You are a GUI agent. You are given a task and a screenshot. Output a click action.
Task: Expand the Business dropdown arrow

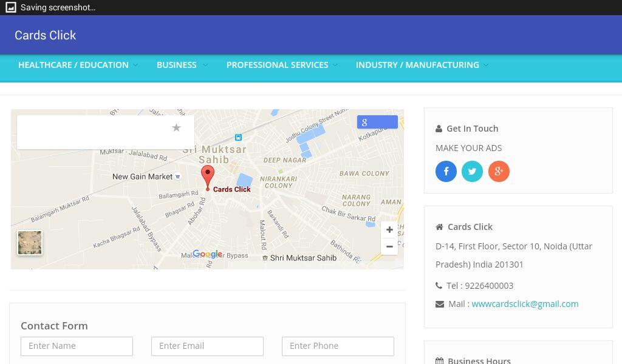coord(205,65)
